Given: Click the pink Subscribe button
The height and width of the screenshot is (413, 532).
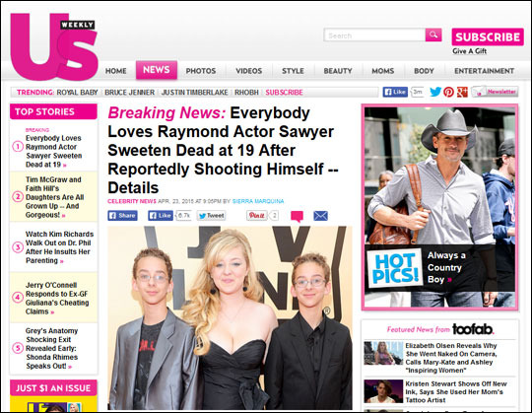Looking at the screenshot, I should point(488,36).
